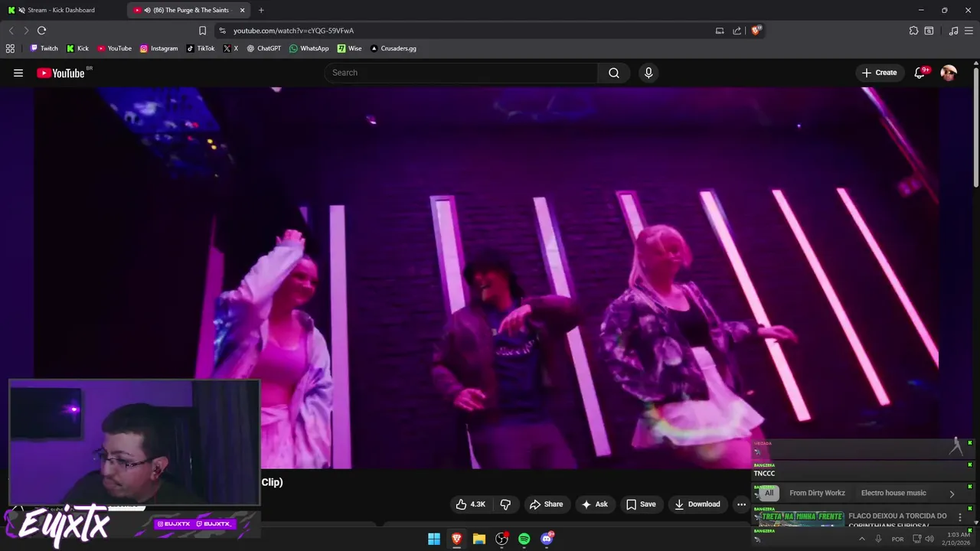Open YouTube notifications bell

point(920,73)
